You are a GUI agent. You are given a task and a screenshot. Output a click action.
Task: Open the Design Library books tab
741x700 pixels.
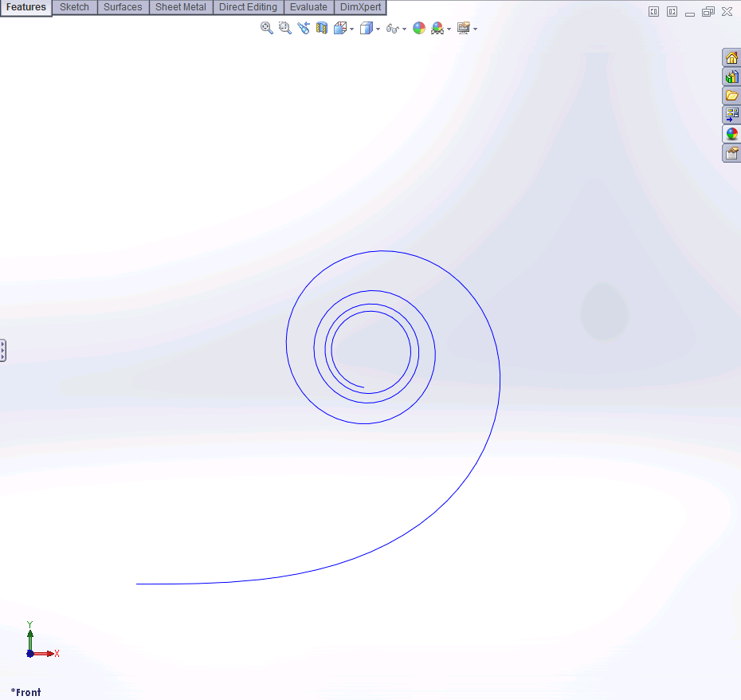731,77
